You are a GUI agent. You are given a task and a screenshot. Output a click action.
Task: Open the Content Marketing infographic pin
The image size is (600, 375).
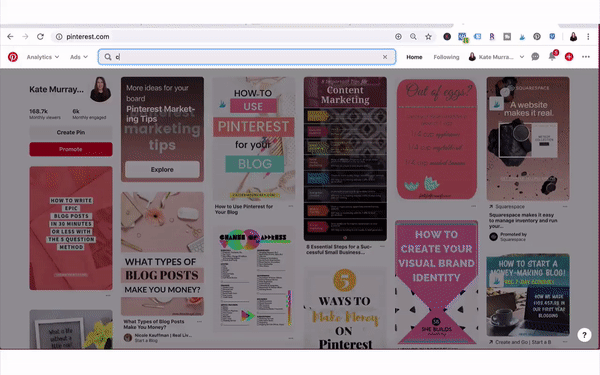[345, 159]
